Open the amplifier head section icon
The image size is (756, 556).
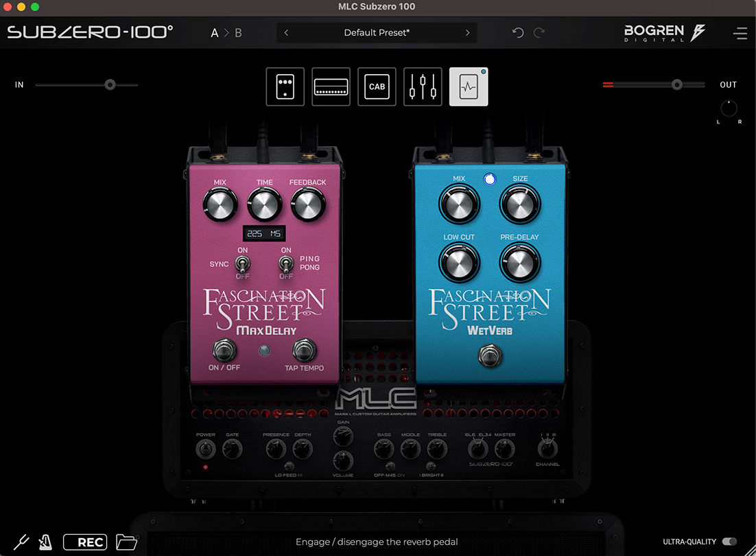tap(331, 86)
